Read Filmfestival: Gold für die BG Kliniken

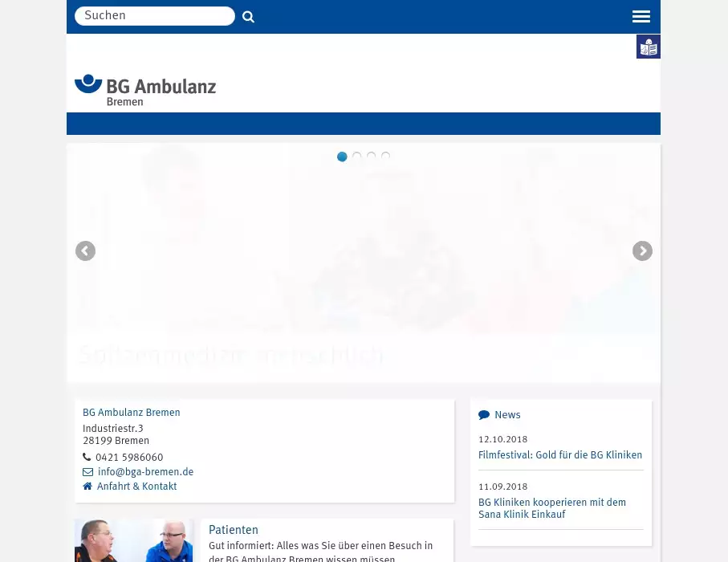pos(560,455)
